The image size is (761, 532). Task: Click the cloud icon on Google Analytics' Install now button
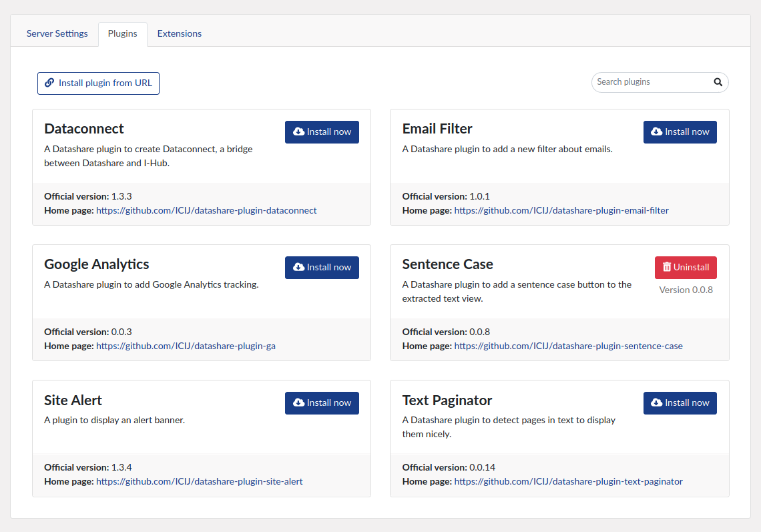click(x=298, y=268)
